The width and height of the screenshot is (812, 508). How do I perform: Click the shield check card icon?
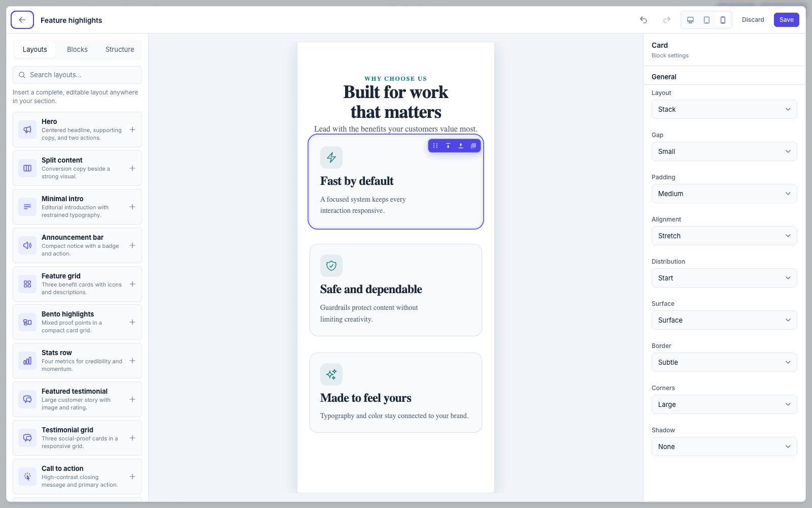tap(331, 266)
